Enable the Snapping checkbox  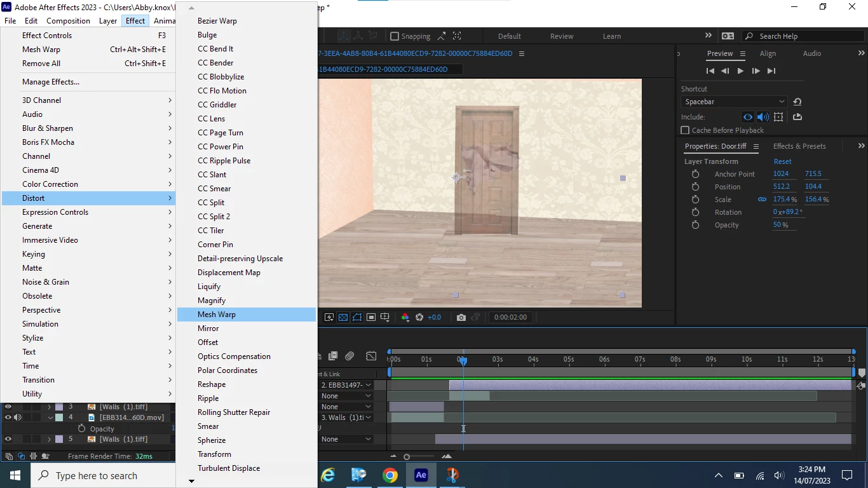coord(395,36)
